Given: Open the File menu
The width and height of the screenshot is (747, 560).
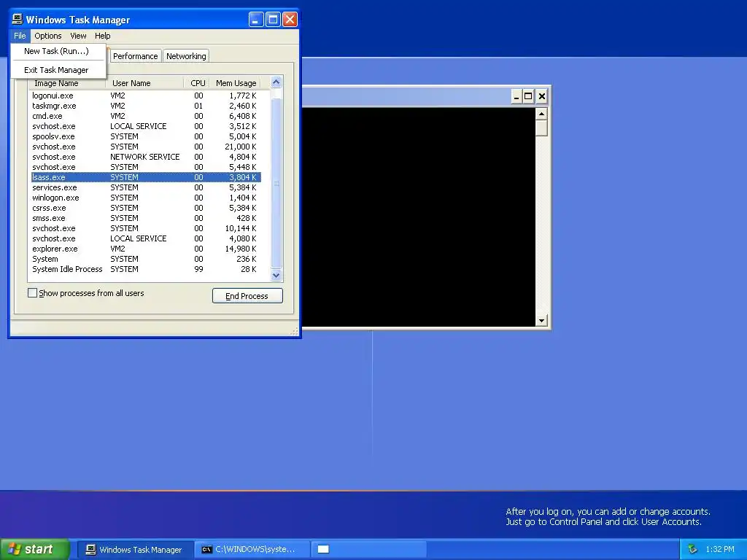Looking at the screenshot, I should [x=20, y=36].
